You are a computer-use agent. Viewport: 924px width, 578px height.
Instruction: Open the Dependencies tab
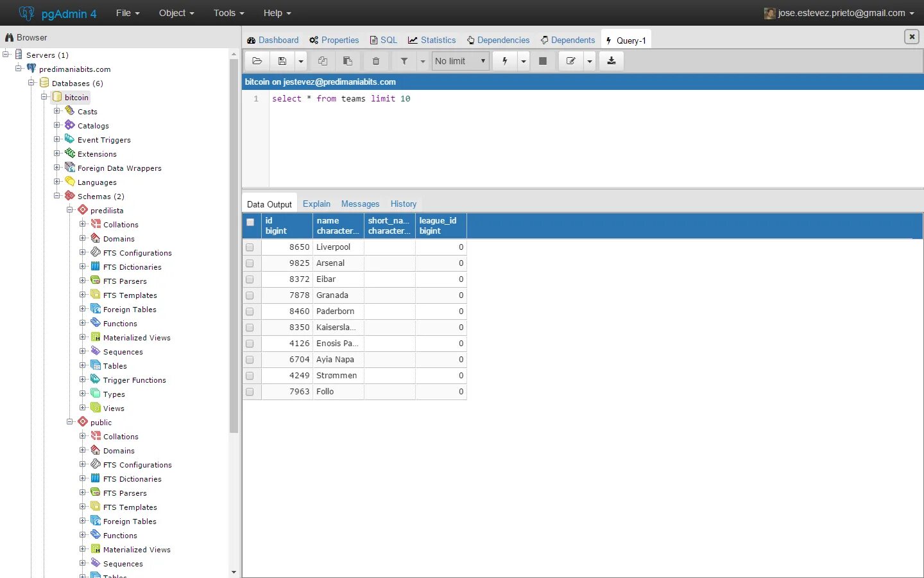pyautogui.click(x=498, y=40)
